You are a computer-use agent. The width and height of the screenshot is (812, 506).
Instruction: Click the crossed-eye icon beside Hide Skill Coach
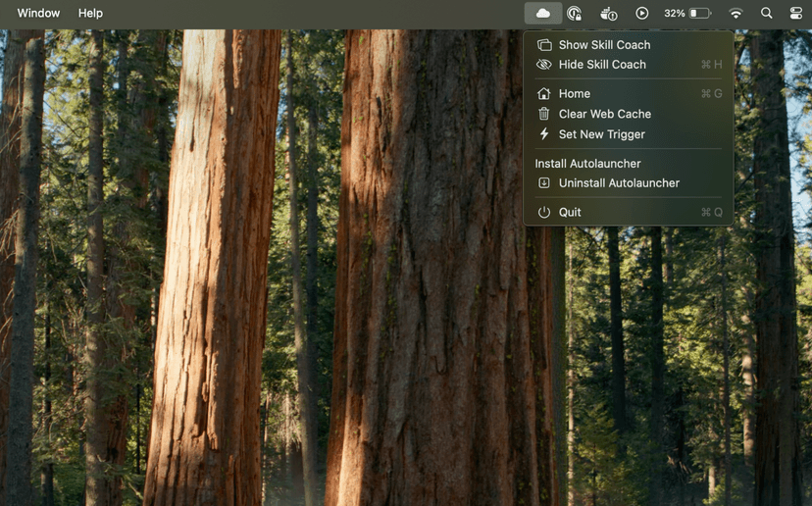coord(543,65)
